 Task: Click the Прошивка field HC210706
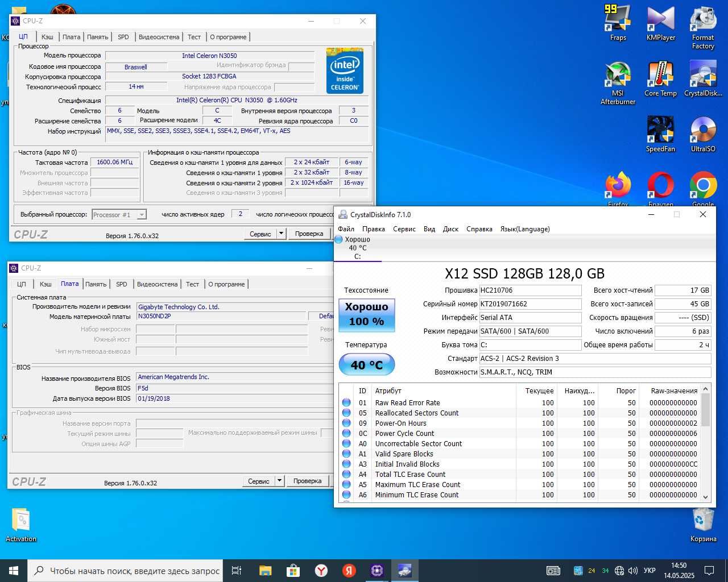point(530,290)
